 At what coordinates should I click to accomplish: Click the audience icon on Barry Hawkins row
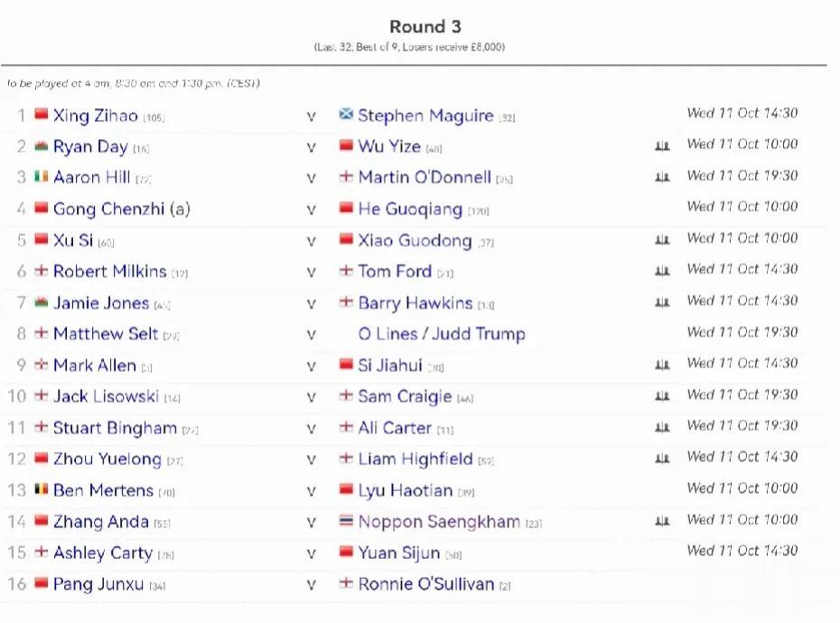pos(662,302)
